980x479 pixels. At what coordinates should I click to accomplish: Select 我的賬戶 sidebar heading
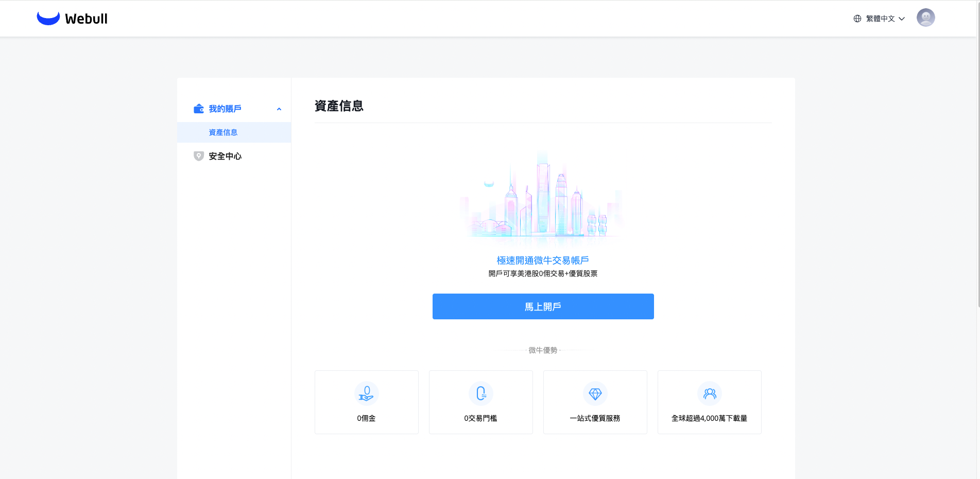tap(225, 109)
